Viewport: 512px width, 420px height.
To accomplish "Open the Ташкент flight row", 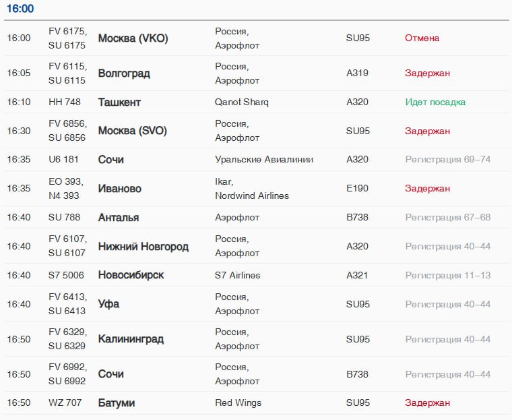I will click(x=256, y=102).
